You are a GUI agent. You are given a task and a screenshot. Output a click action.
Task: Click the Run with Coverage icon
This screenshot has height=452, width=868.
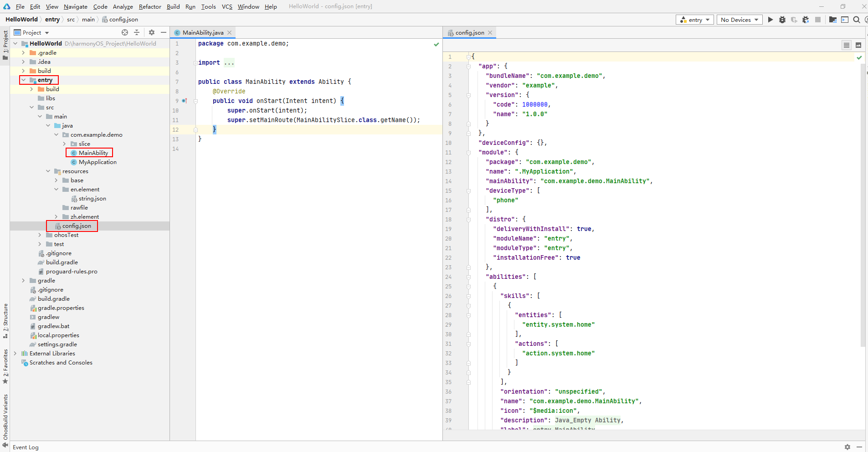click(794, 20)
